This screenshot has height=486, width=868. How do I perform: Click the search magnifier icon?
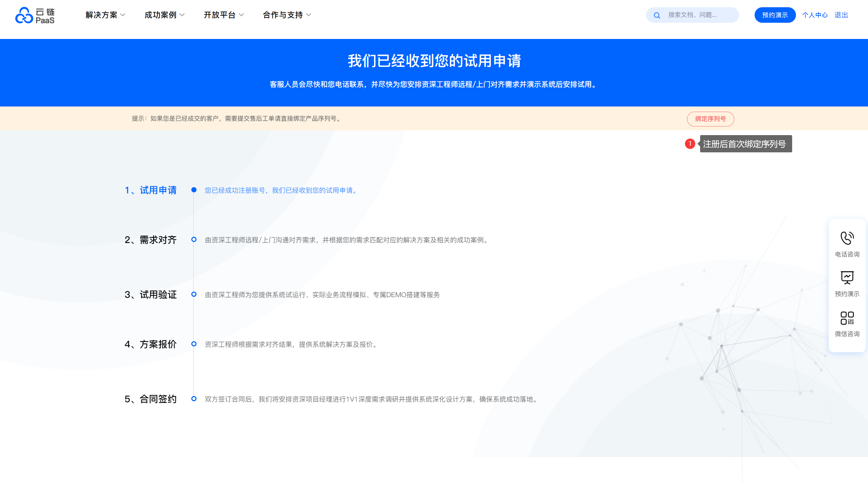pyautogui.click(x=657, y=16)
